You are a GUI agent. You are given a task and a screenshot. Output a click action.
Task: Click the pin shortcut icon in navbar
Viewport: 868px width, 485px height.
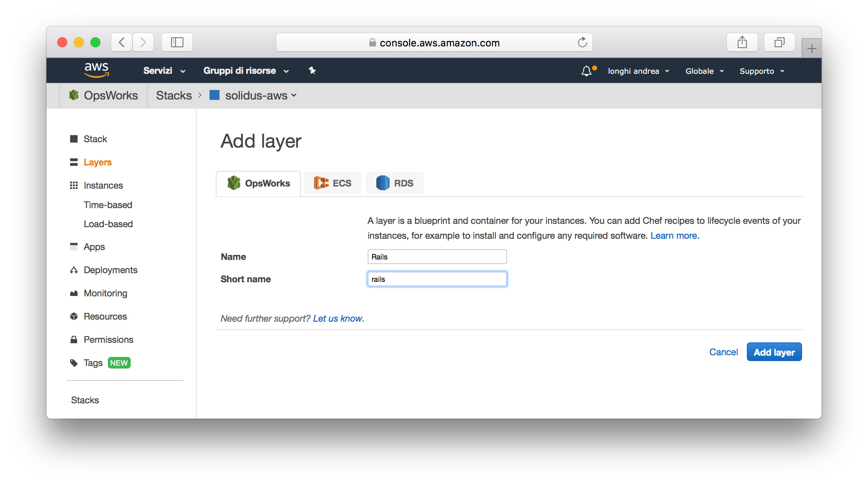tap(312, 71)
